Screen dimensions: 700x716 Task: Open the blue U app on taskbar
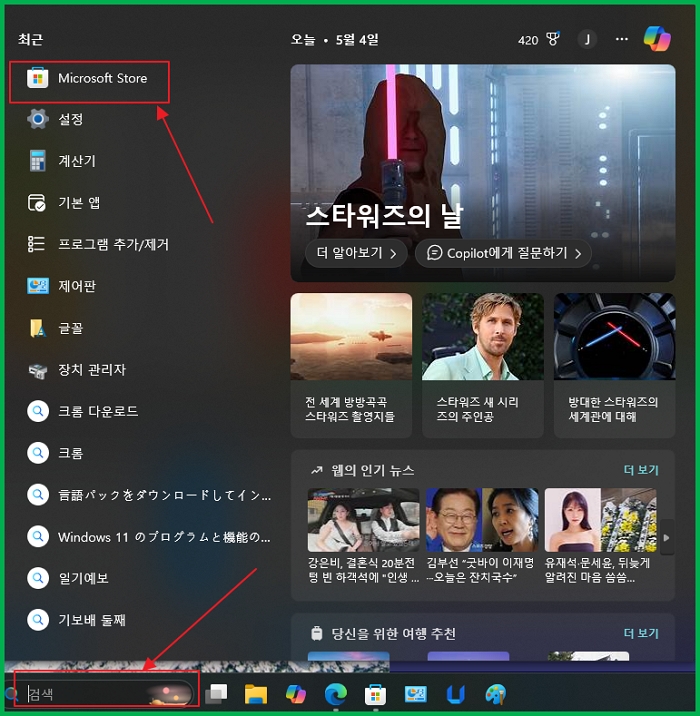coord(455,694)
